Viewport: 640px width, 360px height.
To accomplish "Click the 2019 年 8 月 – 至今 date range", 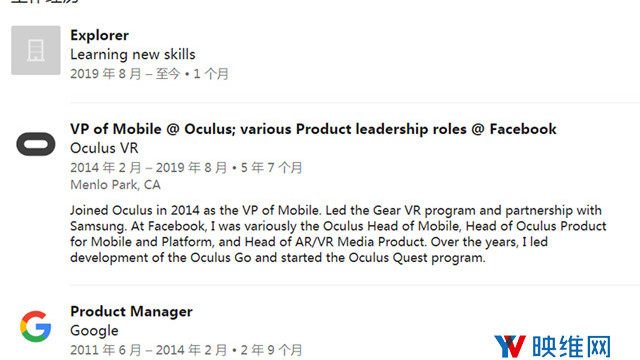I will pos(125,74).
